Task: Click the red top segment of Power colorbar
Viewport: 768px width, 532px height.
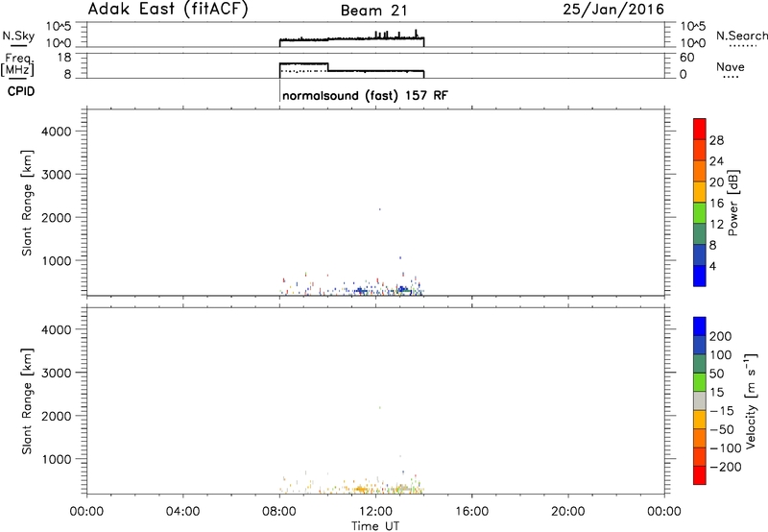Action: point(700,129)
